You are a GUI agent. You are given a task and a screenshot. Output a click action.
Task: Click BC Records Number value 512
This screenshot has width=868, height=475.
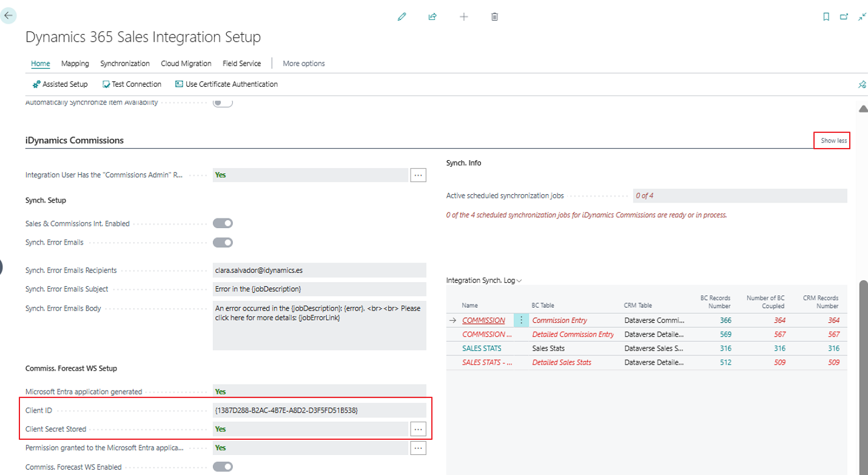725,362
